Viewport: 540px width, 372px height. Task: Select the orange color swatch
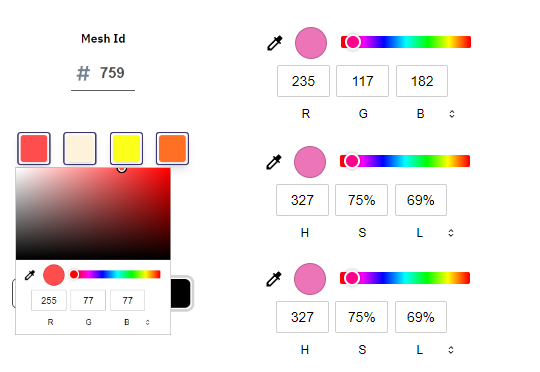pyautogui.click(x=172, y=148)
